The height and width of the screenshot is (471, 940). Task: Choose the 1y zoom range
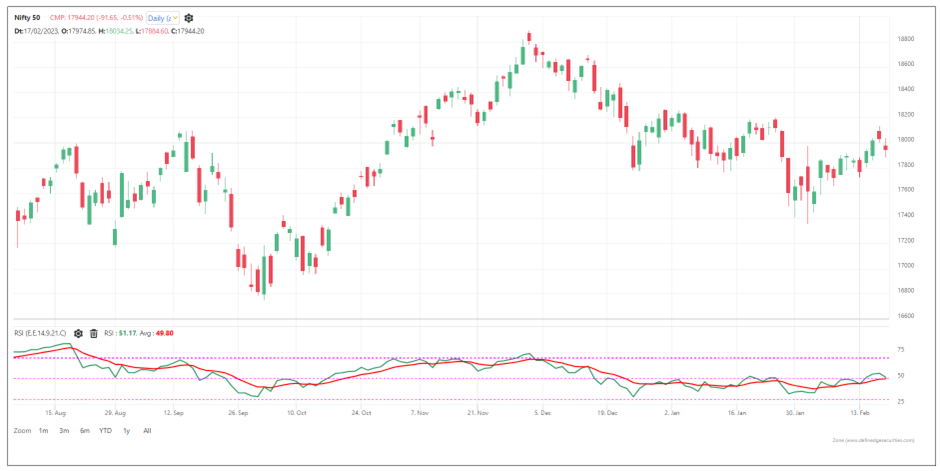(x=126, y=430)
